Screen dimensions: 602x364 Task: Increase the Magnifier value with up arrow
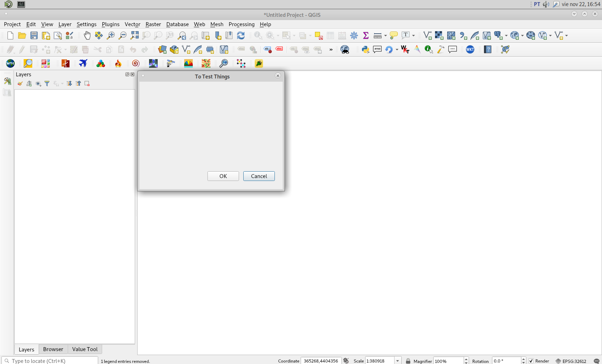pos(466,359)
